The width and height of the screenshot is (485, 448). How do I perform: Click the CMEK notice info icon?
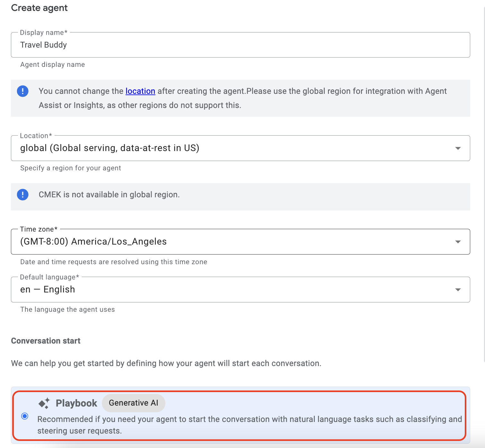pyautogui.click(x=22, y=194)
